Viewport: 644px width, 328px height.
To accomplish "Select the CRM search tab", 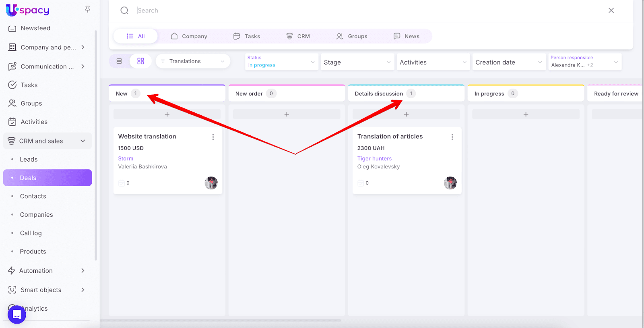I will (x=298, y=36).
